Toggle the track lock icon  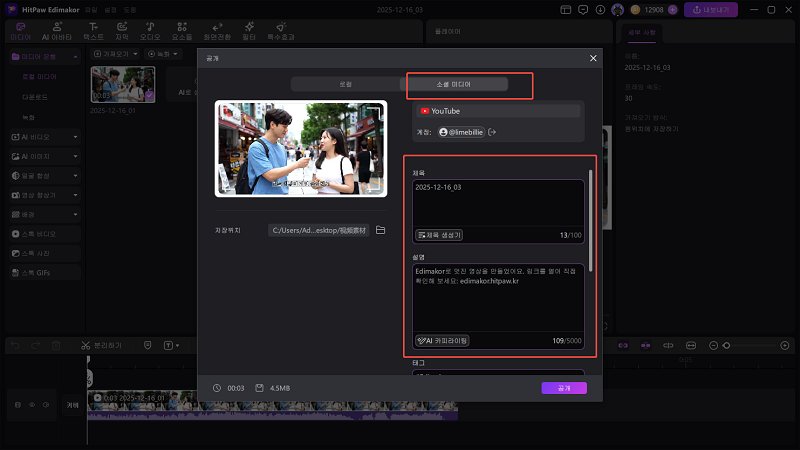[x=18, y=405]
